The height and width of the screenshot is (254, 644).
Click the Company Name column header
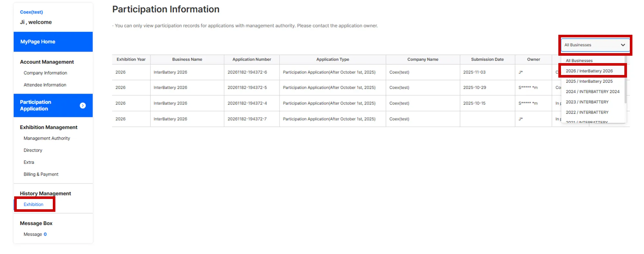(x=423, y=60)
